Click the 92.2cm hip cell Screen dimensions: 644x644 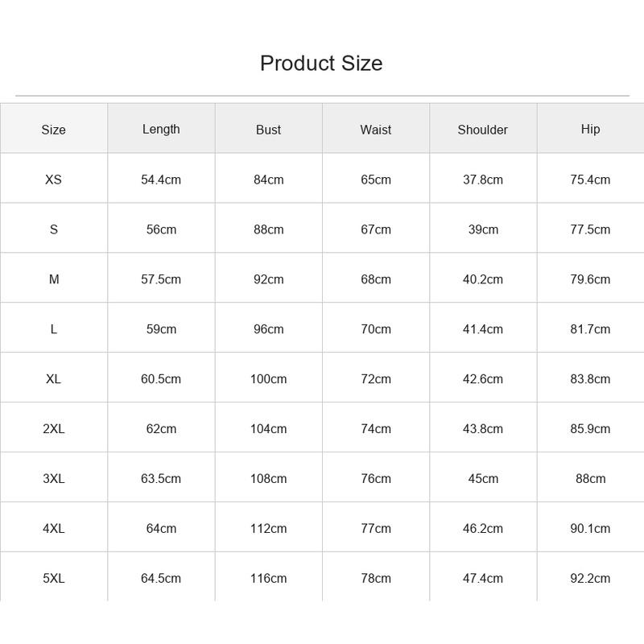pyautogui.click(x=590, y=578)
